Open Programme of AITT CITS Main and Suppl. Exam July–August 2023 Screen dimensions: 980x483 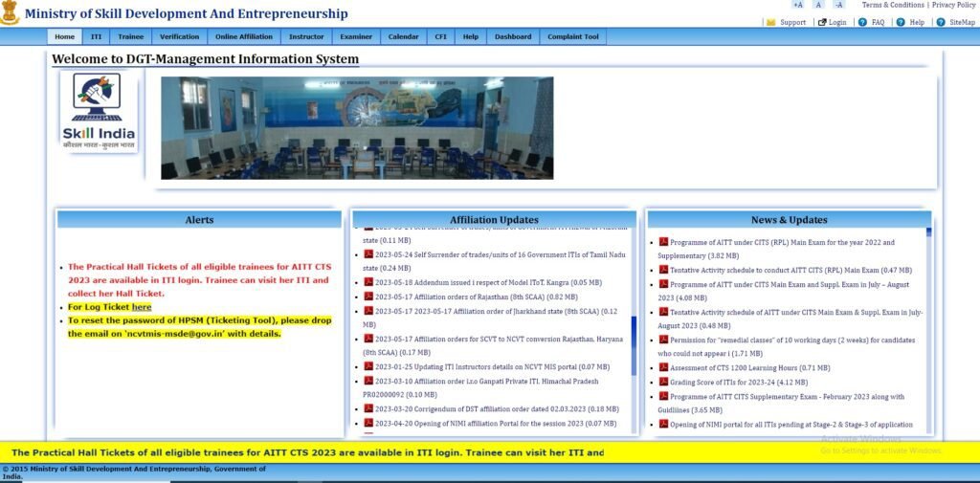pyautogui.click(x=785, y=291)
